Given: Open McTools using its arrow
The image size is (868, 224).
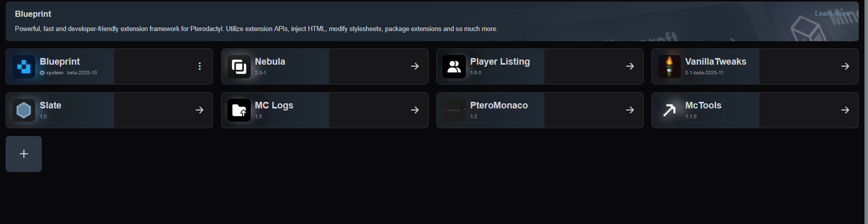Looking at the screenshot, I should pos(845,110).
